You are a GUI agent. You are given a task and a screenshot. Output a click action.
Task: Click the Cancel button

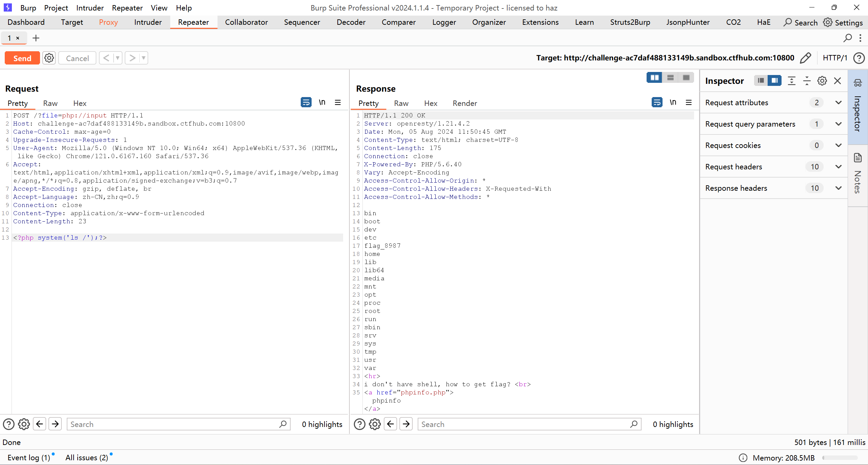(77, 58)
